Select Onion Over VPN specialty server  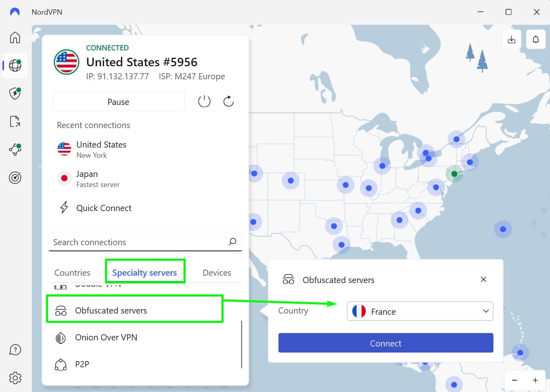tap(106, 338)
